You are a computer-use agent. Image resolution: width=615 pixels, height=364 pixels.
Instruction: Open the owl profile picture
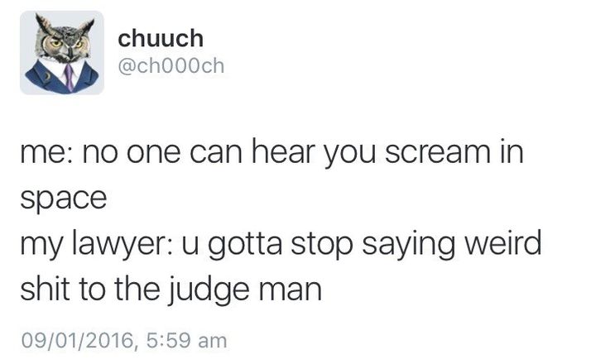[62, 52]
